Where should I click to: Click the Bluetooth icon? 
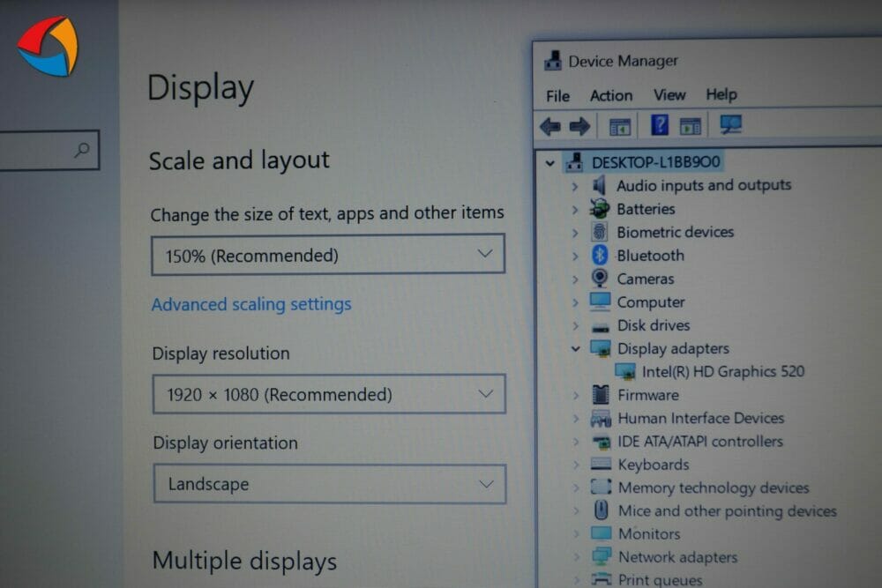(x=600, y=256)
